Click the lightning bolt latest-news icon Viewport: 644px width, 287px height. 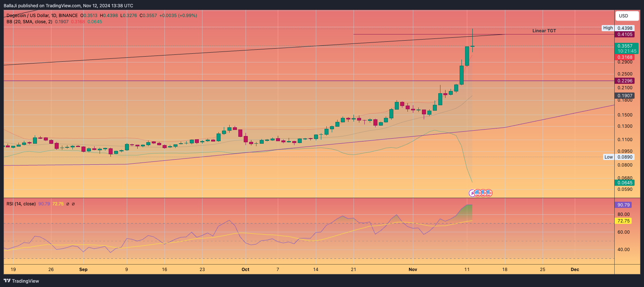[x=472, y=193]
